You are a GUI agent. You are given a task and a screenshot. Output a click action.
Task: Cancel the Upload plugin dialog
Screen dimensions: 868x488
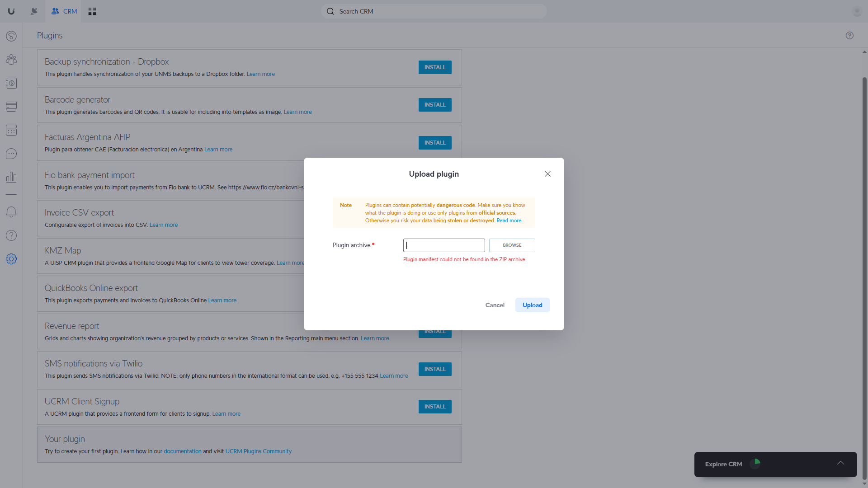pyautogui.click(x=495, y=305)
